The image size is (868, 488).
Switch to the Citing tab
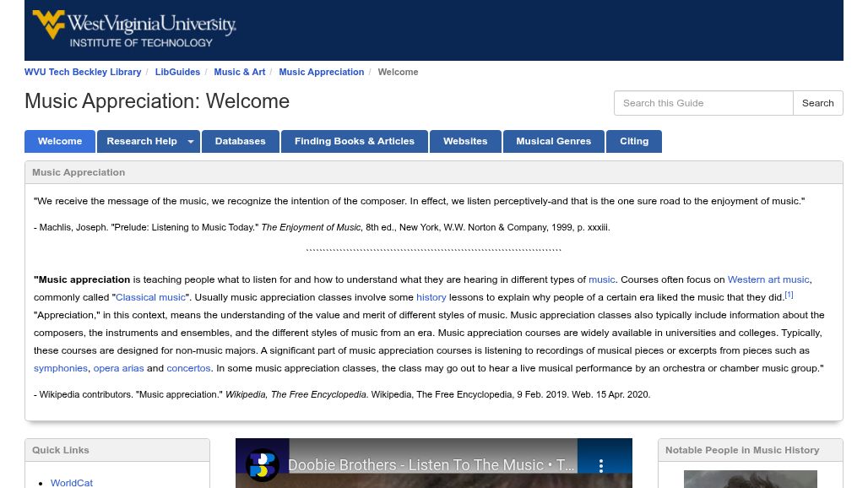pos(634,142)
